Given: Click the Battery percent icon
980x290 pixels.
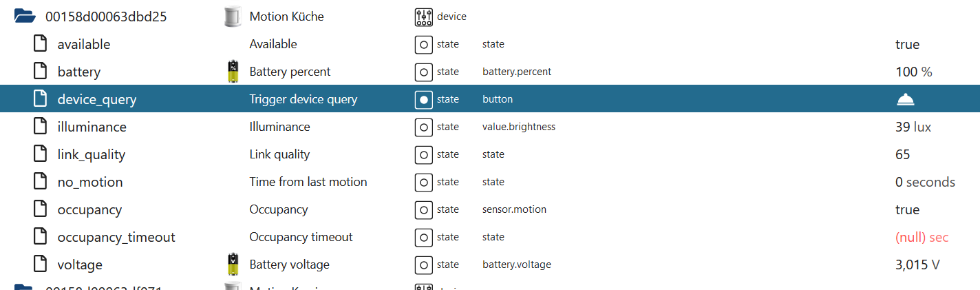Looking at the screenshot, I should click(233, 72).
